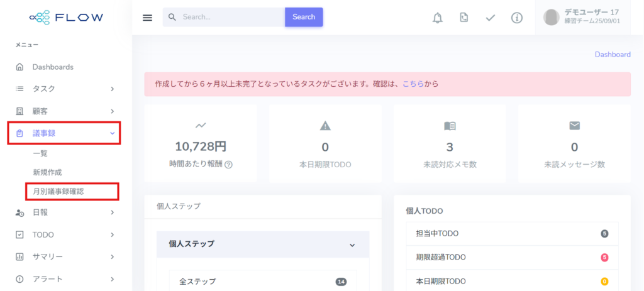Click the user avatar image
This screenshot has height=291, width=644.
point(552,17)
